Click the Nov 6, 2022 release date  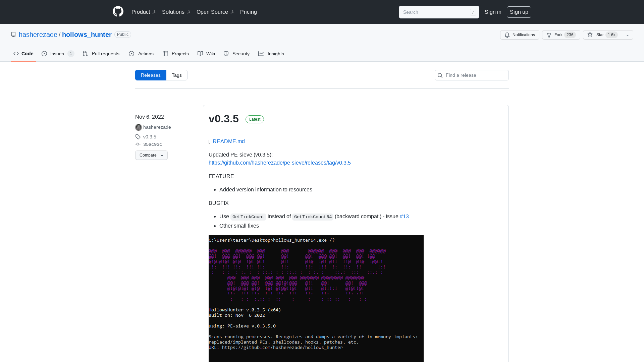[x=150, y=117]
